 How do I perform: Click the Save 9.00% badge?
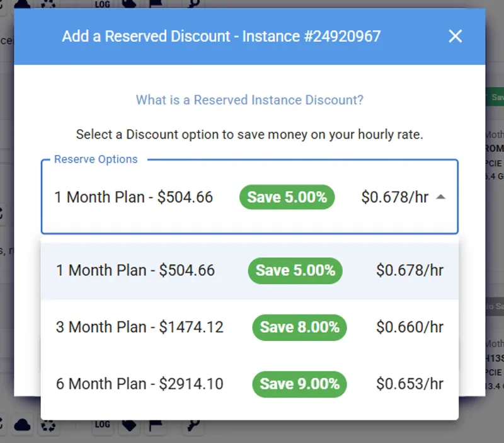pos(299,384)
